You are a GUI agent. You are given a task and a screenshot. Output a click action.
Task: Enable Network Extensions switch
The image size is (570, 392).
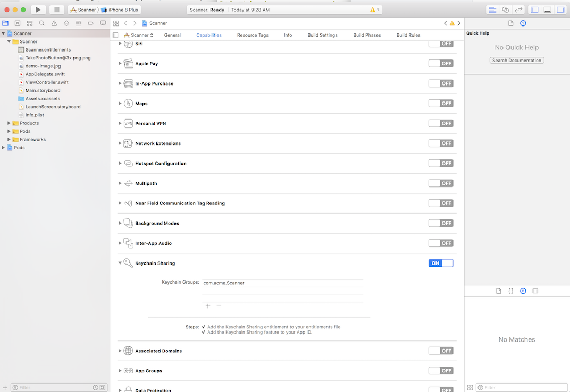coord(441,143)
